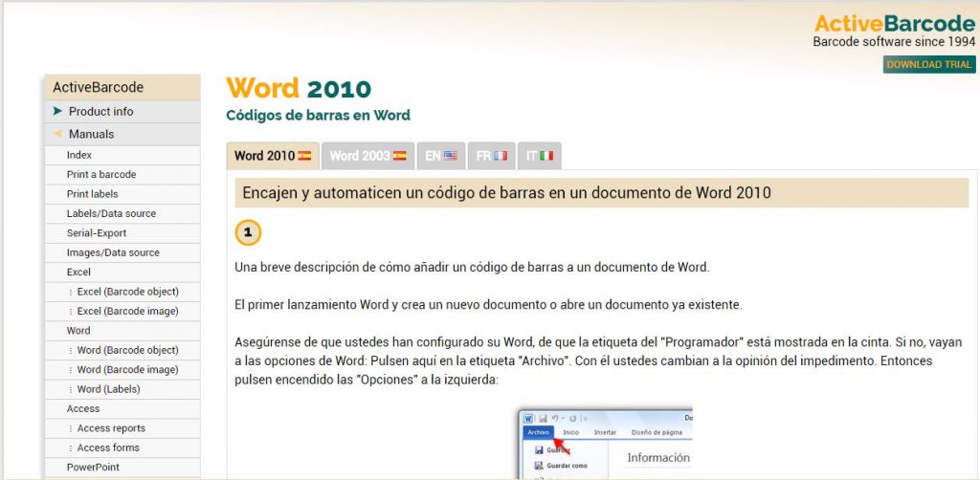
Task: Switch to the IT language tab
Action: tap(540, 156)
